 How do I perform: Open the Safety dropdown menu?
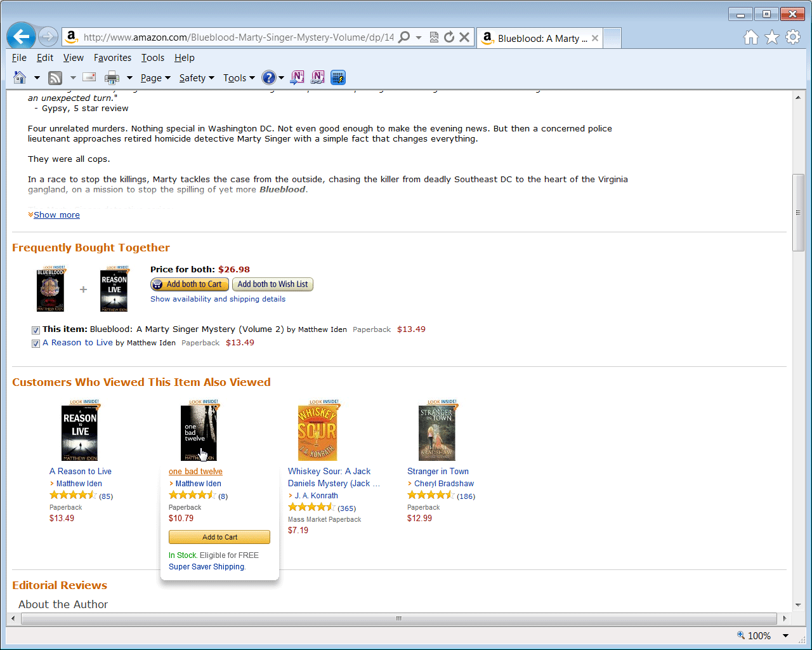197,77
